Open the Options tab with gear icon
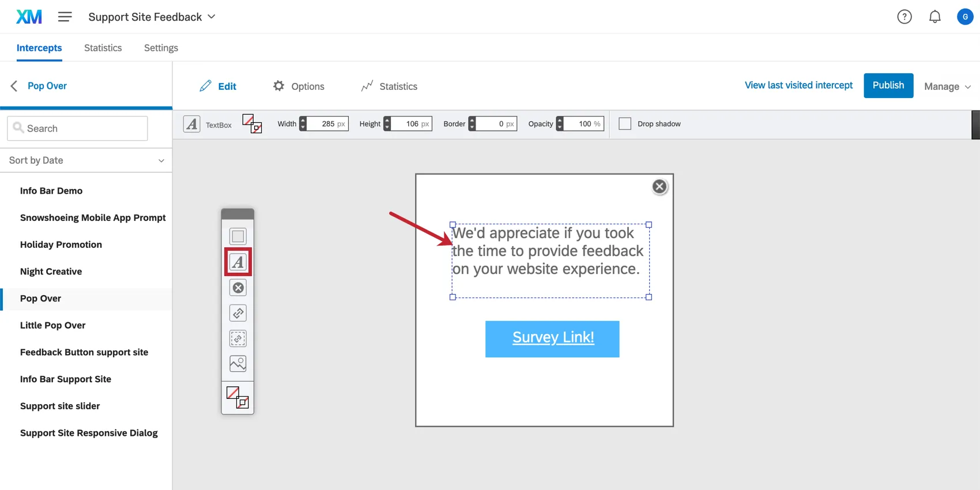 (x=299, y=86)
